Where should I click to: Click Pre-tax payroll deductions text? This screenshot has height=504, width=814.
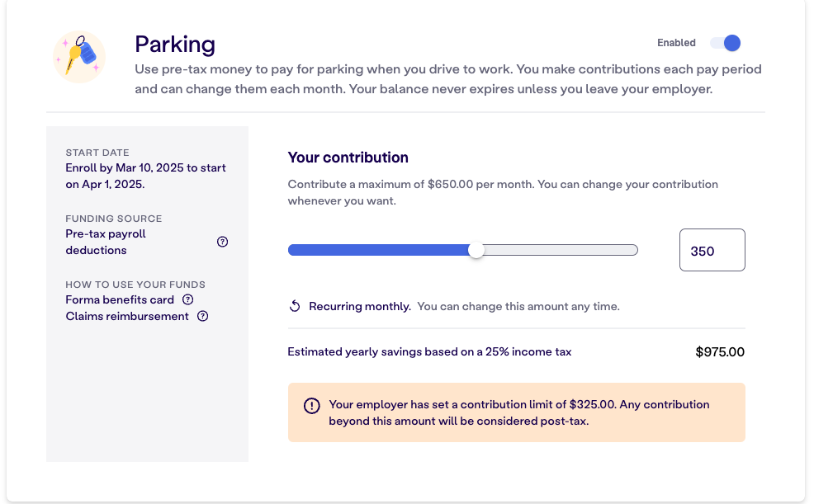[106, 242]
